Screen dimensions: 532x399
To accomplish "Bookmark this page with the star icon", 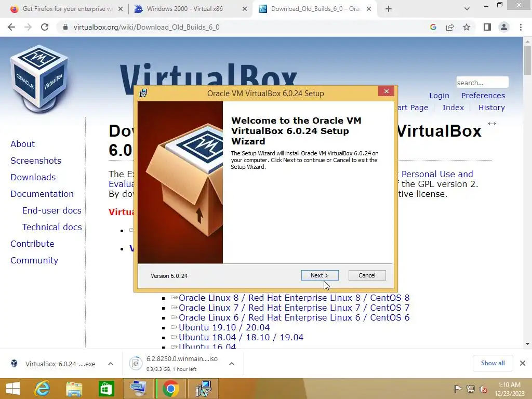I will point(467,27).
